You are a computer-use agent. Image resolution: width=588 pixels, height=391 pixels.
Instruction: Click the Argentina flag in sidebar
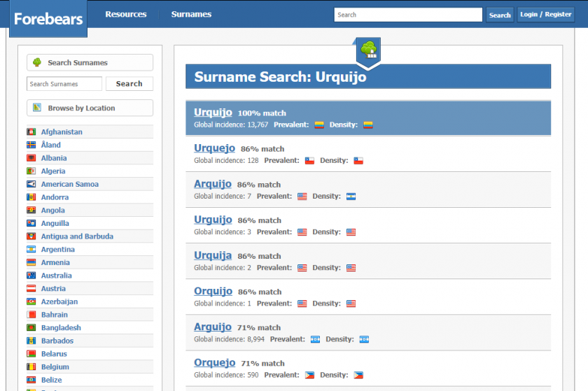coord(31,249)
